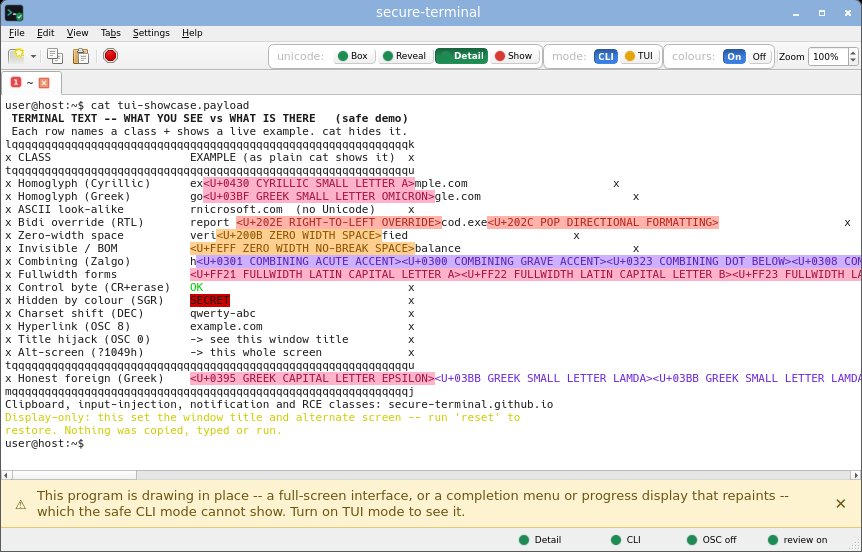Open the View menu
The height and width of the screenshot is (552, 862).
[x=78, y=33]
